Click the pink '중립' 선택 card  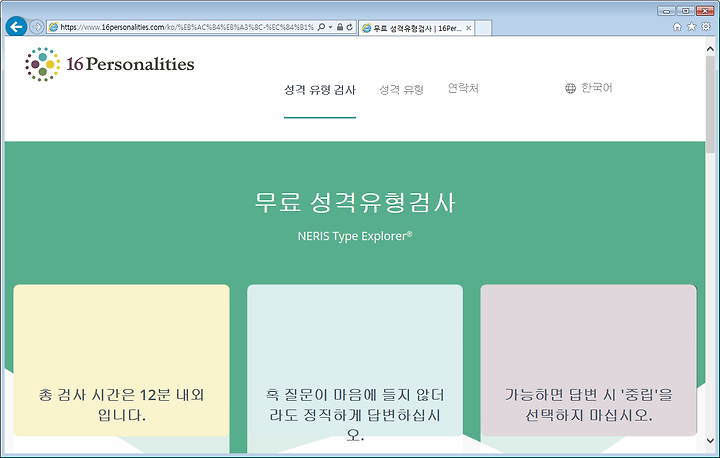pyautogui.click(x=589, y=360)
